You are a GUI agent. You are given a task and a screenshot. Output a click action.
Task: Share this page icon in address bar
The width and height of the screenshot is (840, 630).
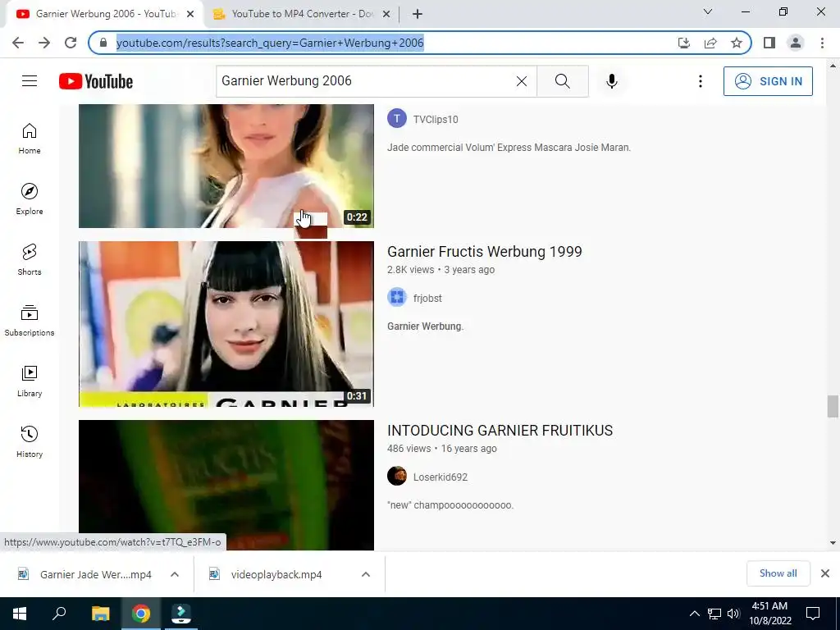(710, 43)
